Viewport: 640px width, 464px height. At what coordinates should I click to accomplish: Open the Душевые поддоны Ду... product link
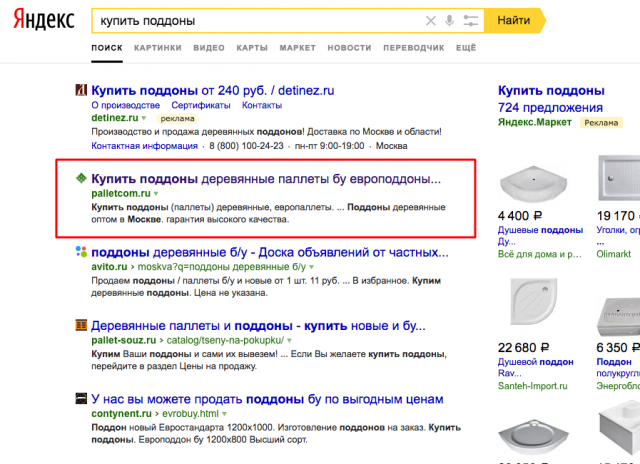tap(540, 236)
